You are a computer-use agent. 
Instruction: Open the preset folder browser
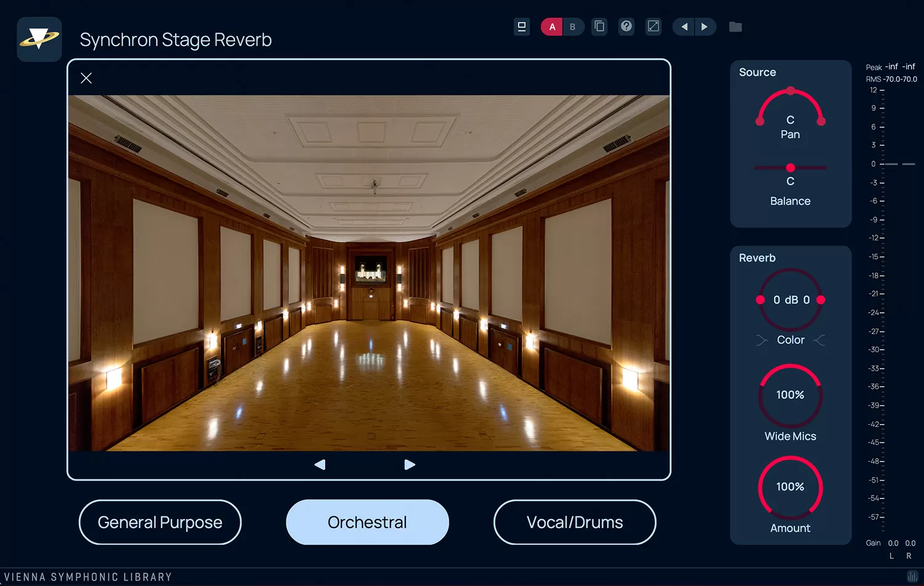point(735,26)
